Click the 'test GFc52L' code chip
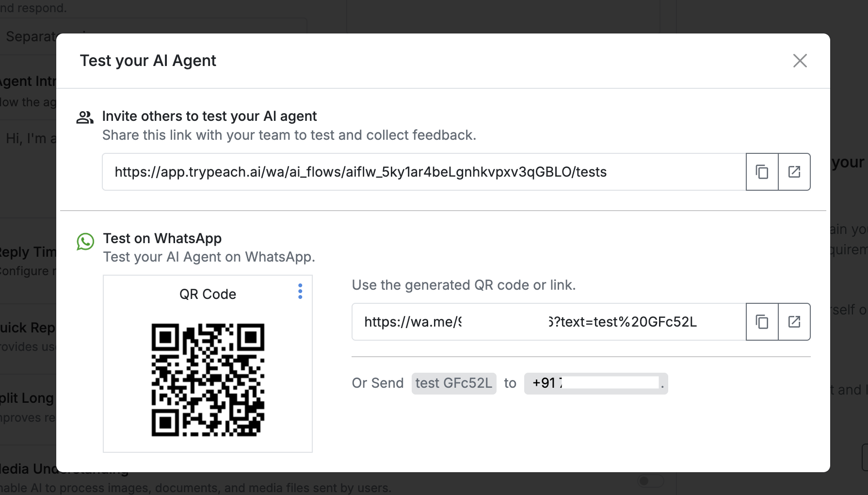Image resolution: width=868 pixels, height=495 pixels. [x=454, y=383]
